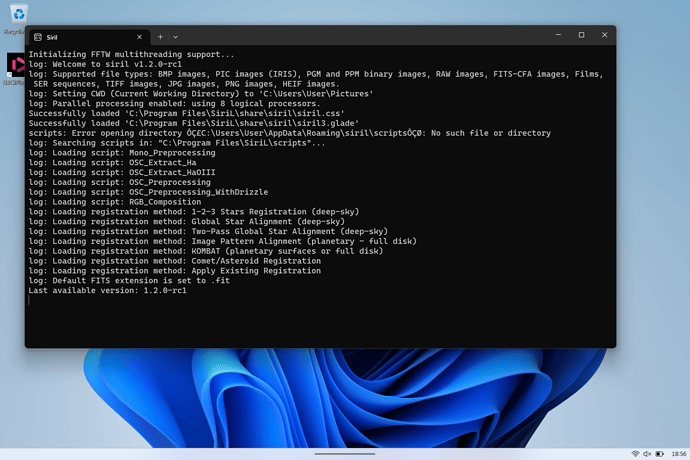Click the 'Initializing FFTW multithreading support...' line

(x=131, y=55)
